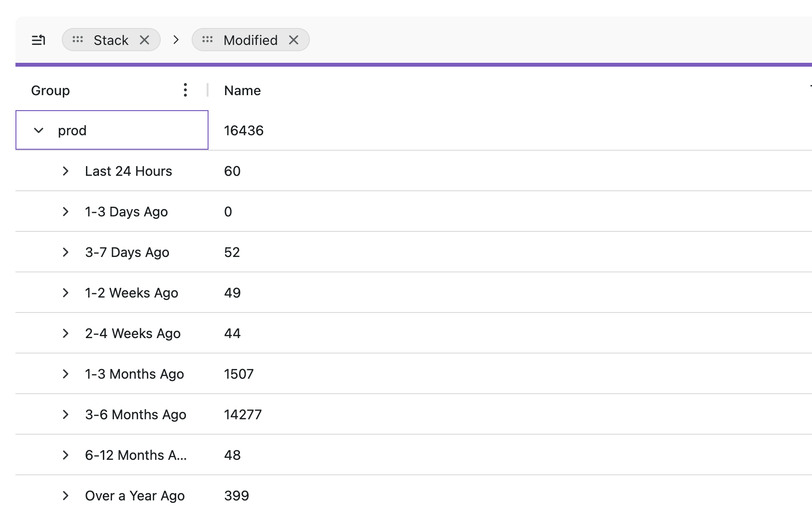
Task: Select the Stack grouping pill
Action: 111,40
